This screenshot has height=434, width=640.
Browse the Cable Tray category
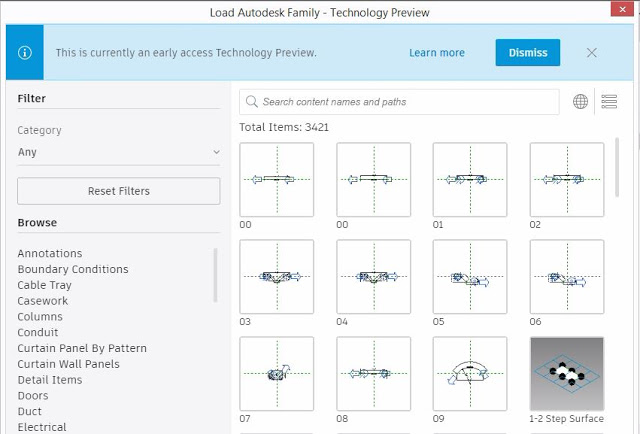coord(44,285)
